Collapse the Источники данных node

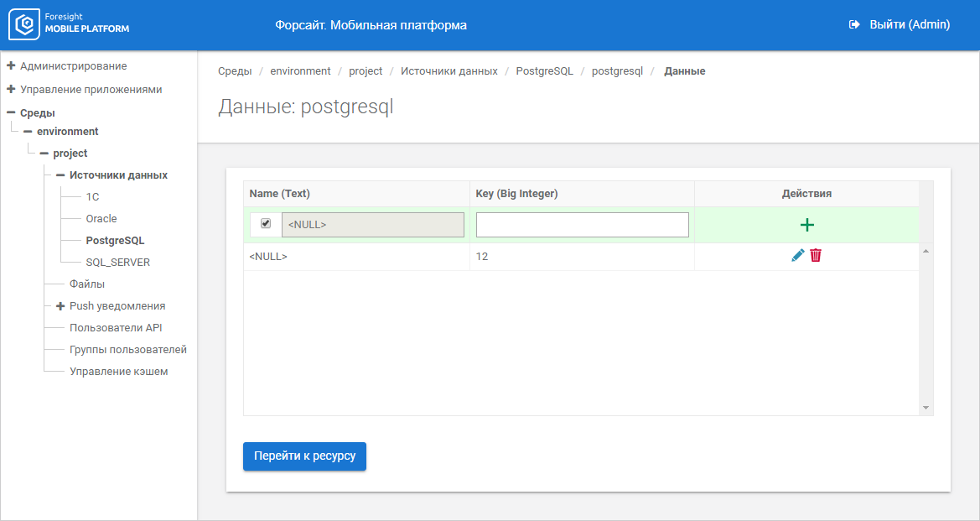click(x=60, y=175)
